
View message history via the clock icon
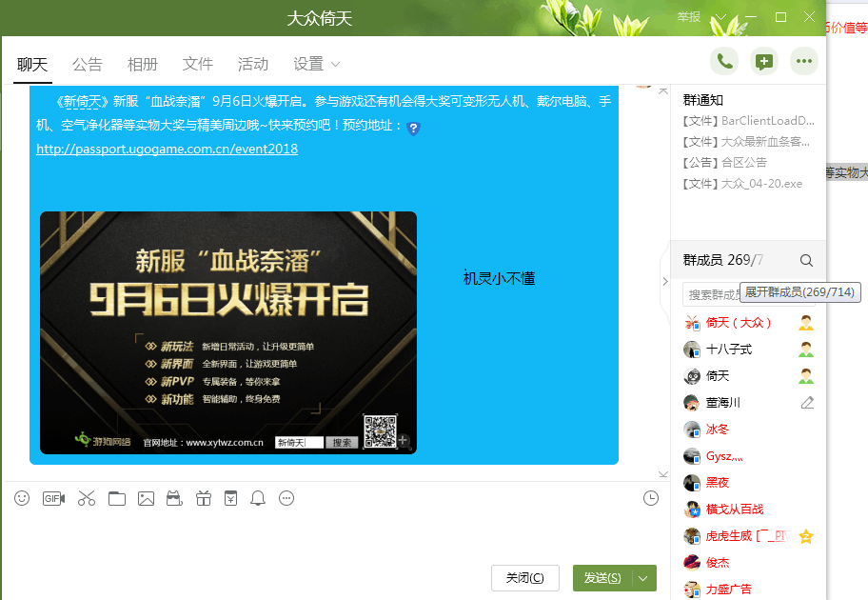click(x=650, y=498)
